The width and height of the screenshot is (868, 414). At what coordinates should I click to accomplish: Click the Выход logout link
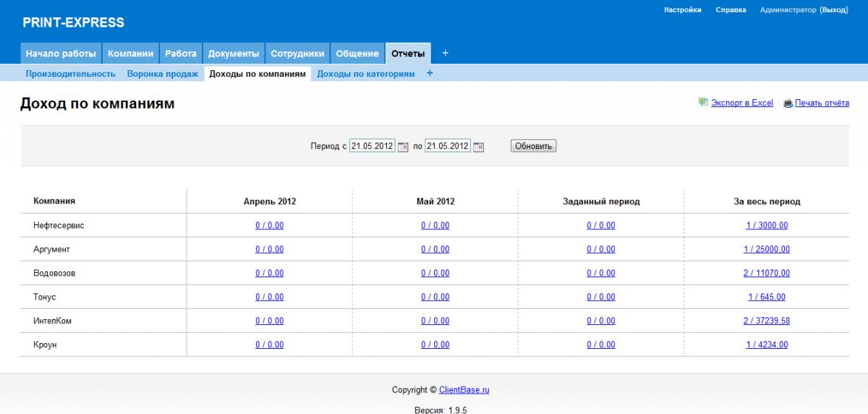click(x=833, y=10)
